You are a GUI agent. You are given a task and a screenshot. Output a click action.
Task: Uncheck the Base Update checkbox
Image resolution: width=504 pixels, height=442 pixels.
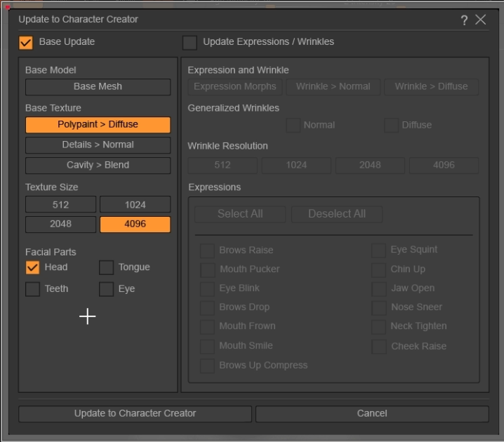[x=26, y=42]
